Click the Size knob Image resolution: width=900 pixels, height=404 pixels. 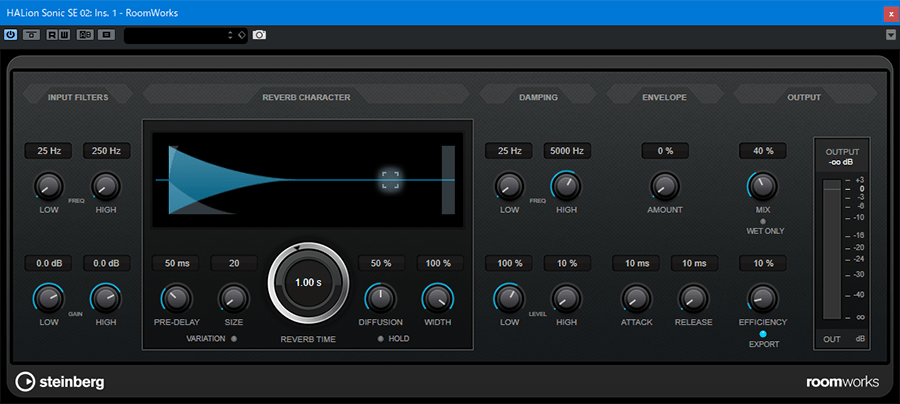(234, 298)
